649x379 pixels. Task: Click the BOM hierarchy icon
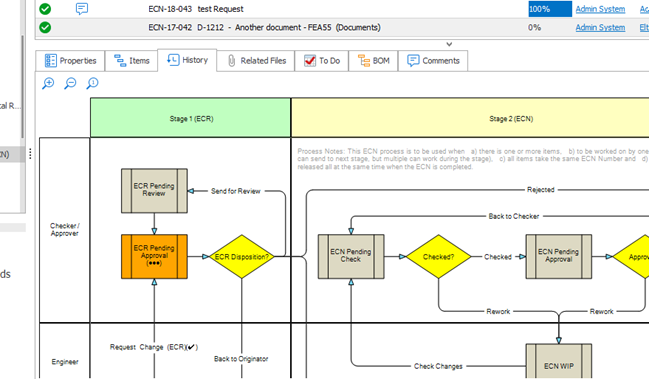(364, 61)
